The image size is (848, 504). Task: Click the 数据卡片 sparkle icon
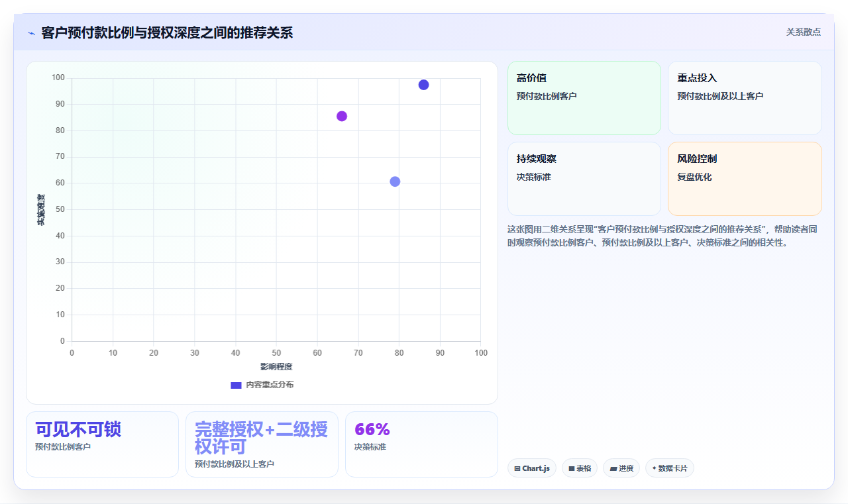(654, 468)
